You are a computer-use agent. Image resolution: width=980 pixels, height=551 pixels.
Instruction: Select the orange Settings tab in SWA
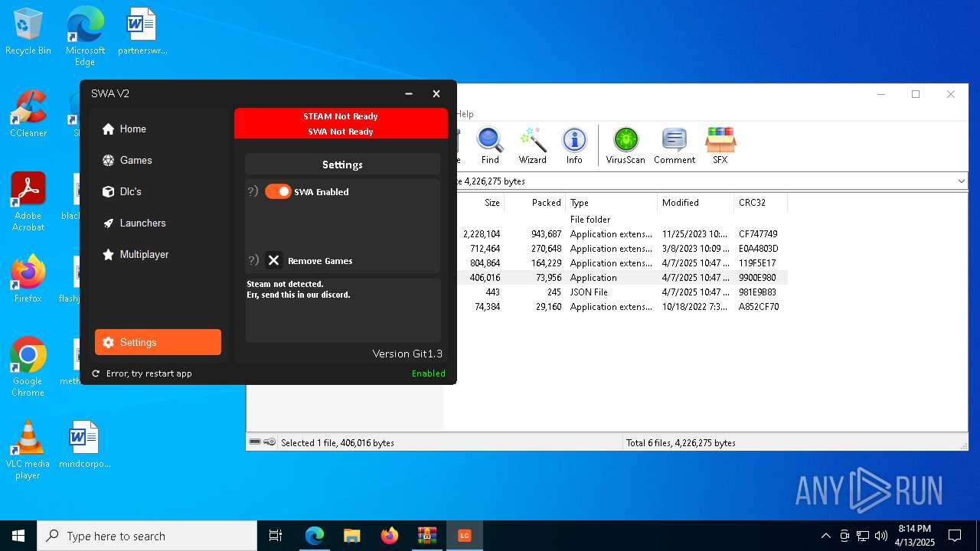click(158, 342)
